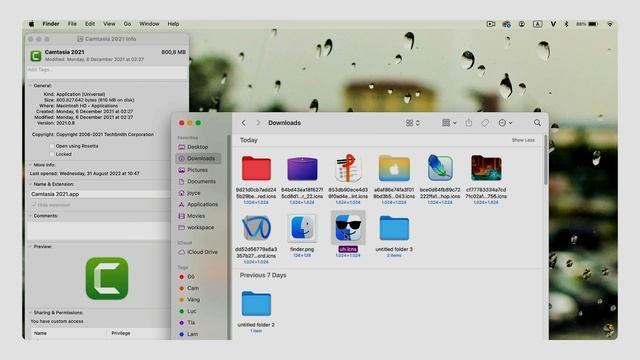
Task: Click the Finder window vertical scrollbar
Action: click(546, 161)
